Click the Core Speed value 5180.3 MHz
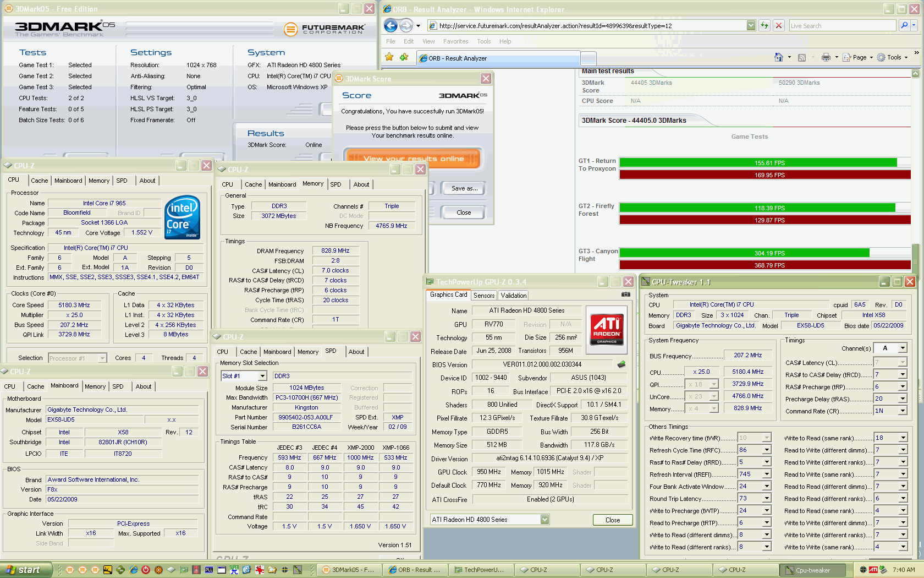Screen dimensions: 924x578 pyautogui.click(x=74, y=305)
